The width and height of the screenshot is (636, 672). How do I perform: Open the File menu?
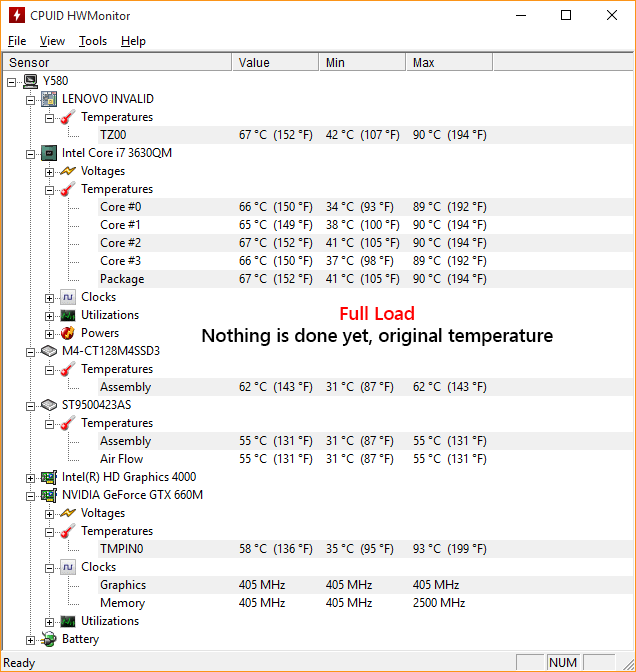pyautogui.click(x=17, y=41)
